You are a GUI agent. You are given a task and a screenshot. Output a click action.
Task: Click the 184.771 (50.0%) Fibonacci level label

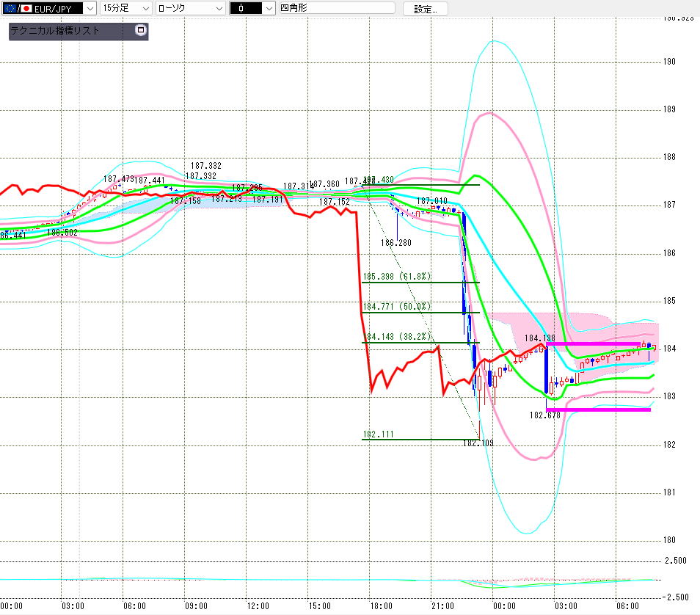point(396,306)
